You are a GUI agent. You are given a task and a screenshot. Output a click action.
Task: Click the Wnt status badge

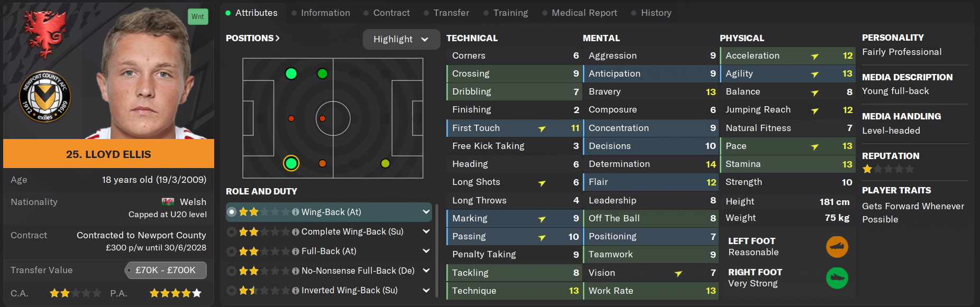[198, 16]
